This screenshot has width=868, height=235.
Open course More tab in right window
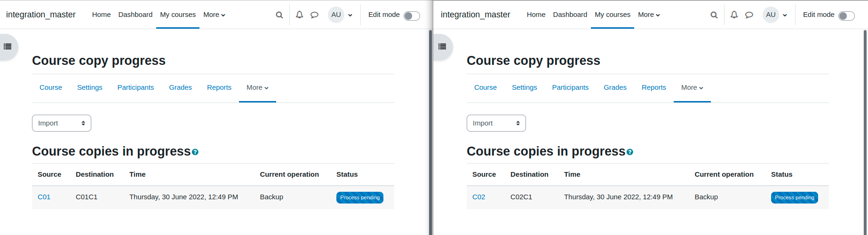tap(692, 87)
